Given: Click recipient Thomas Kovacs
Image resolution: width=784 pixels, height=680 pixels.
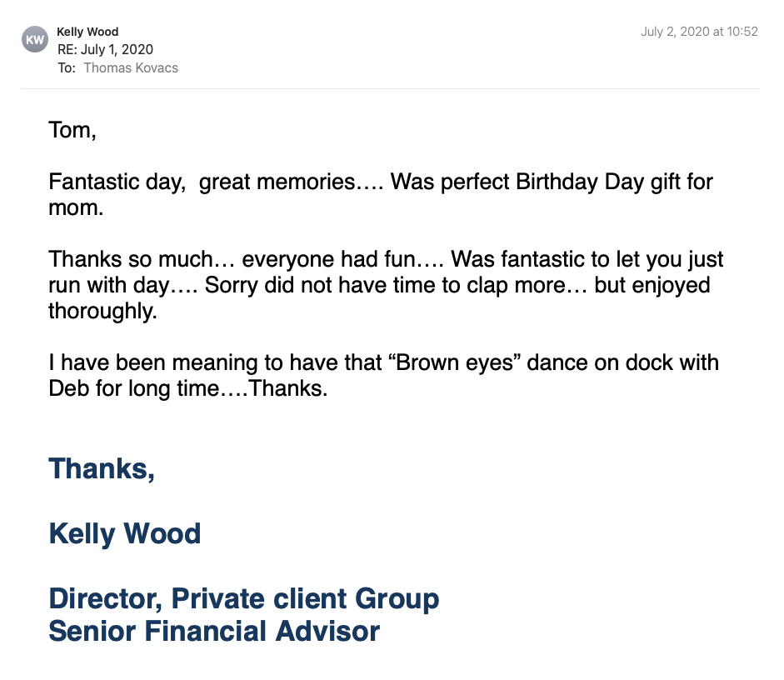Looking at the screenshot, I should 131,68.
